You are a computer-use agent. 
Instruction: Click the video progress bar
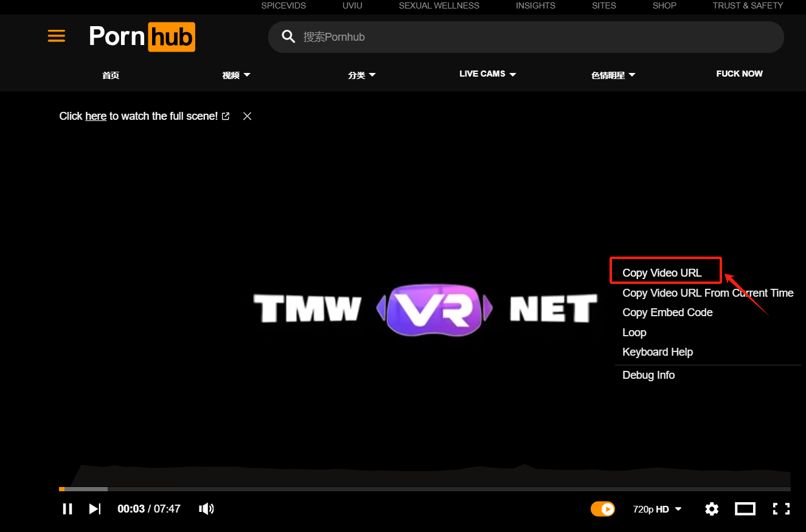click(426, 489)
